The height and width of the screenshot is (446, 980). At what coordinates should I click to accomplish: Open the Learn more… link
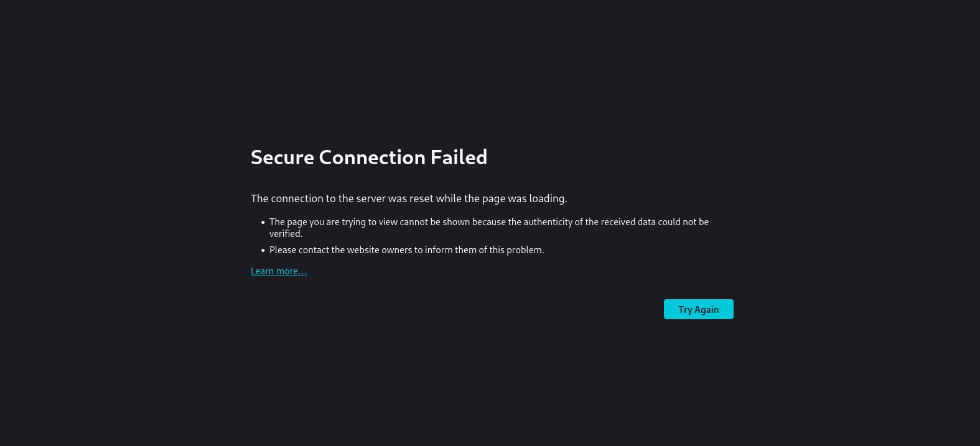point(279,271)
